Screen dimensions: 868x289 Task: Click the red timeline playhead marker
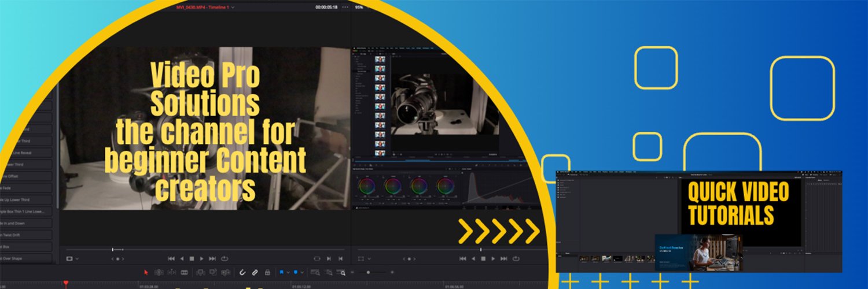tap(65, 283)
